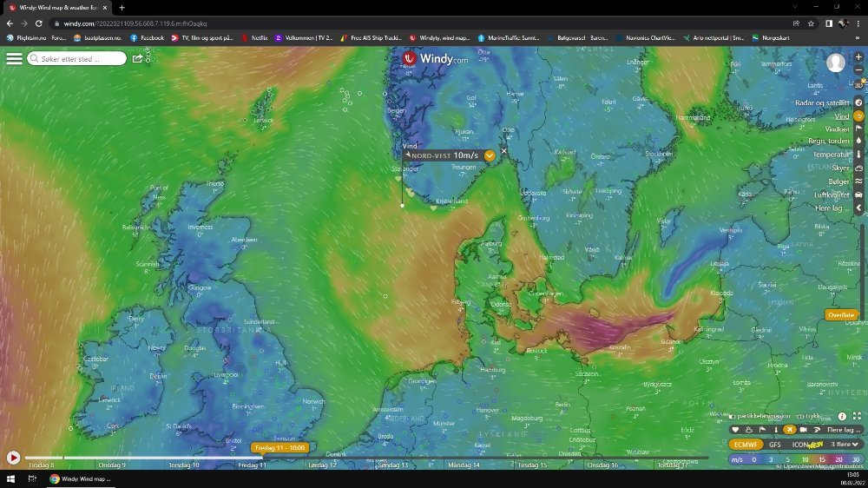
Task: Open 'Flere lag ...' in right layer list
Action: (x=832, y=208)
